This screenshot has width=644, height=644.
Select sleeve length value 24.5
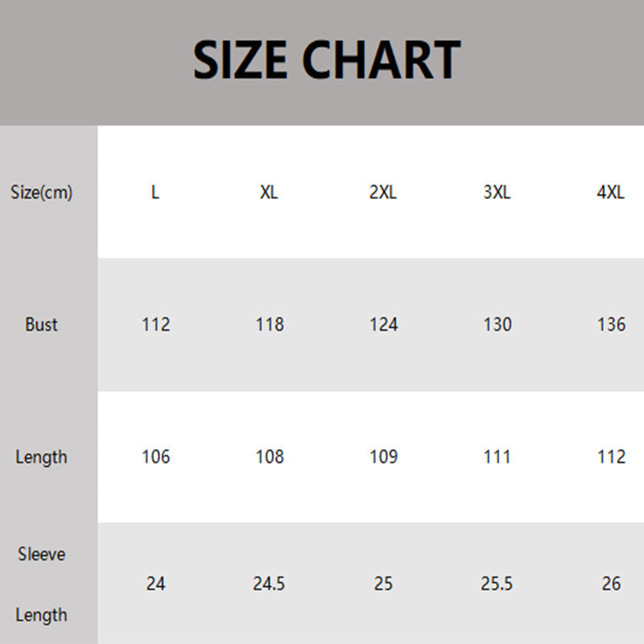(x=269, y=584)
